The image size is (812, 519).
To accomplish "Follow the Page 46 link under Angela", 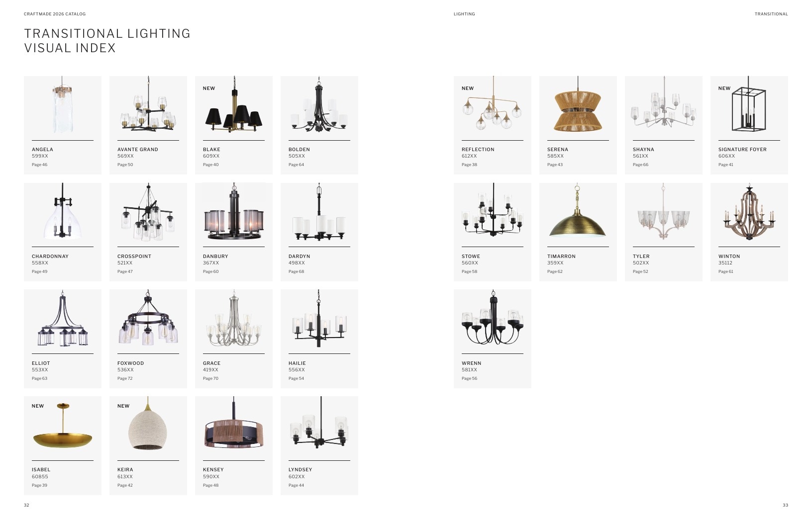I will (x=40, y=165).
